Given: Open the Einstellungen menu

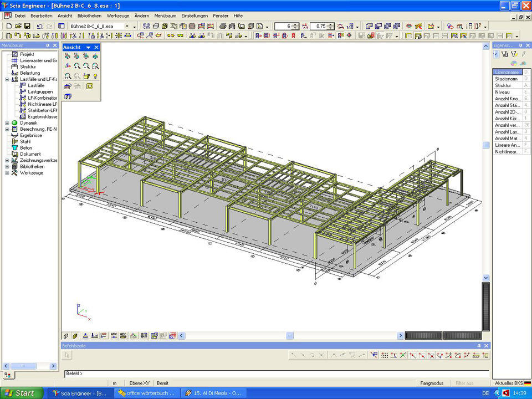Looking at the screenshot, I should tap(195, 16).
